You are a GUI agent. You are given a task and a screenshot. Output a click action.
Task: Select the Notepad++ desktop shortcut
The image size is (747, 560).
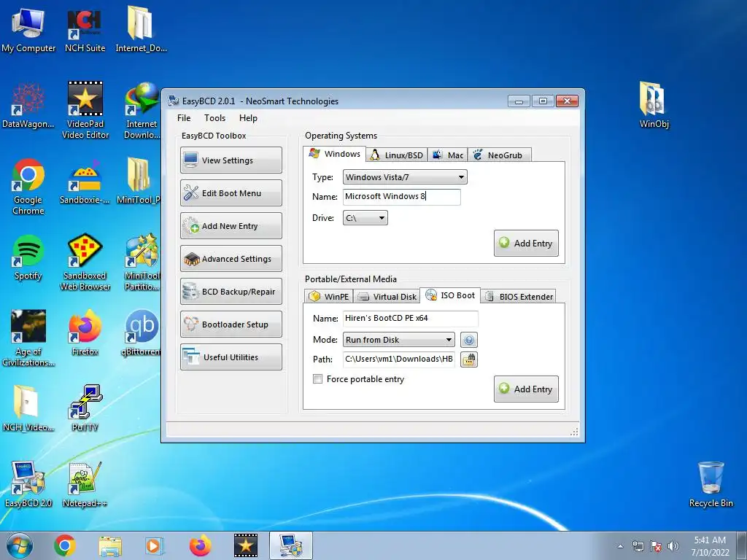(x=85, y=484)
